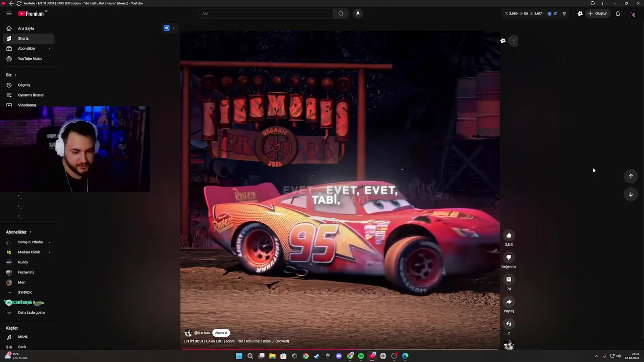Click the remix icon showing 2
The image size is (644, 362).
click(509, 324)
